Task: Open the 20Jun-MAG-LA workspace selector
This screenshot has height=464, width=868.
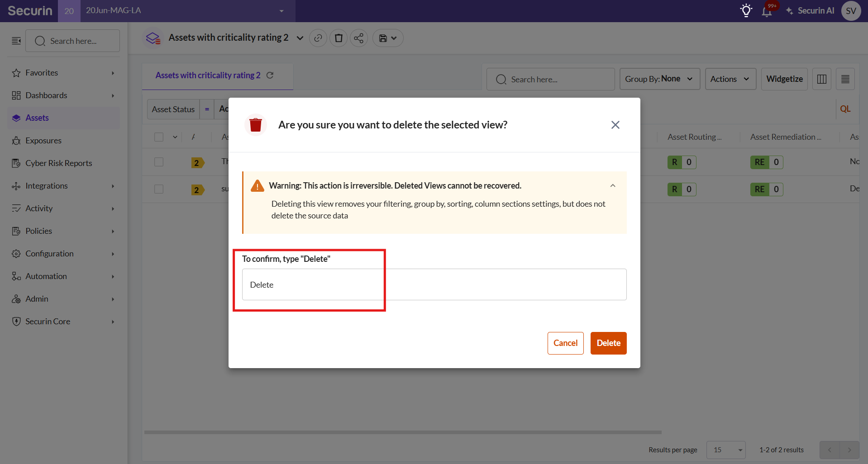Action: tap(187, 11)
